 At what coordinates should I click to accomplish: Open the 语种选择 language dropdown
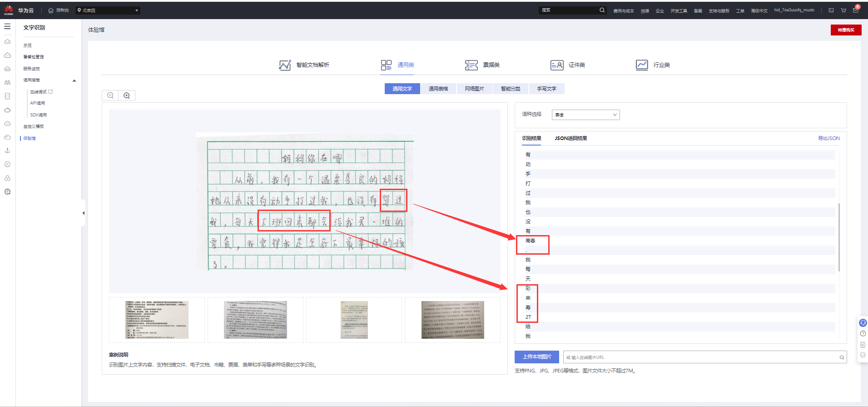tap(586, 115)
